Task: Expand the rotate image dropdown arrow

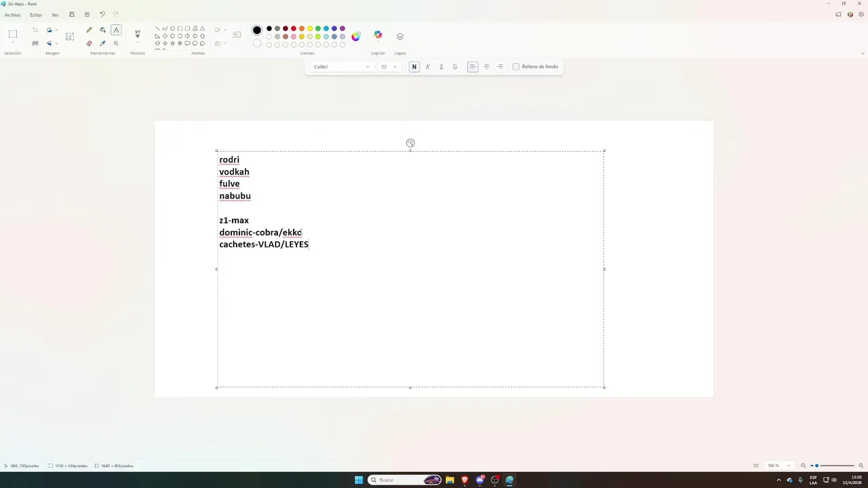Action: [56, 30]
